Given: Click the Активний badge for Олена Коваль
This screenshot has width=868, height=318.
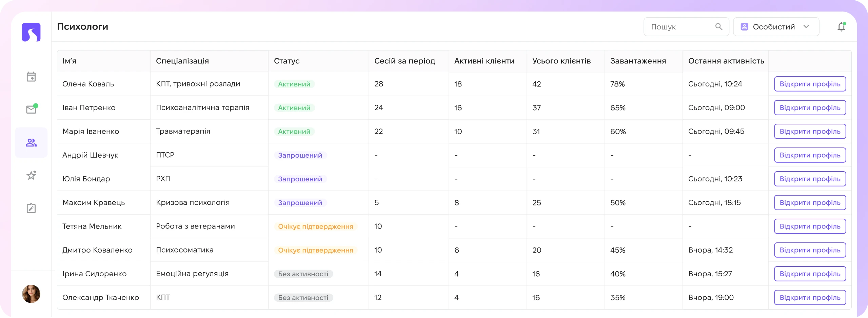Looking at the screenshot, I should [x=294, y=84].
